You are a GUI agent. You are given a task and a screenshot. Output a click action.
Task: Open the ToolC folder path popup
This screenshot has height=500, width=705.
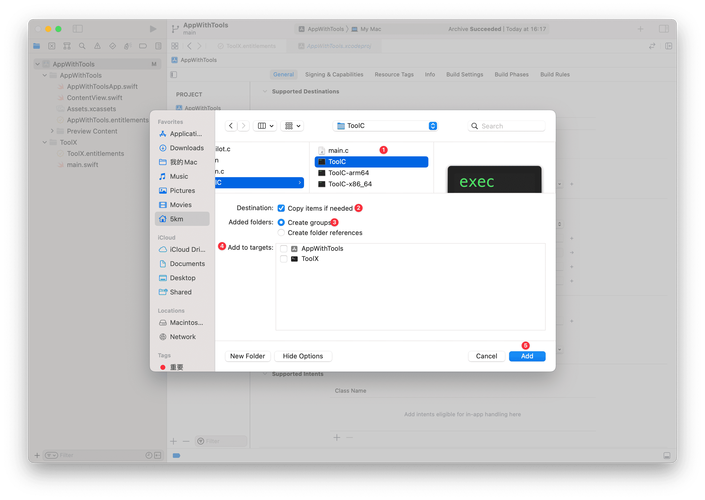pos(386,126)
